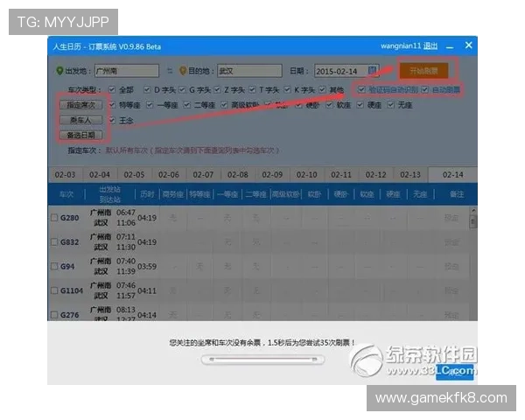Toggle the D字头 train type checkbox

pyautogui.click(x=147, y=89)
